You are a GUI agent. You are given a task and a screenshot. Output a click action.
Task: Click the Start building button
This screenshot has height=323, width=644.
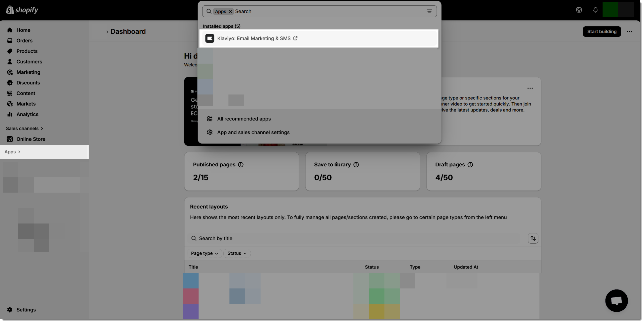pos(602,32)
